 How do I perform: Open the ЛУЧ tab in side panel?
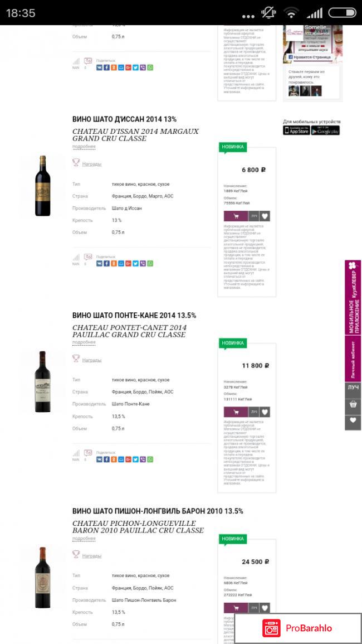point(353,388)
